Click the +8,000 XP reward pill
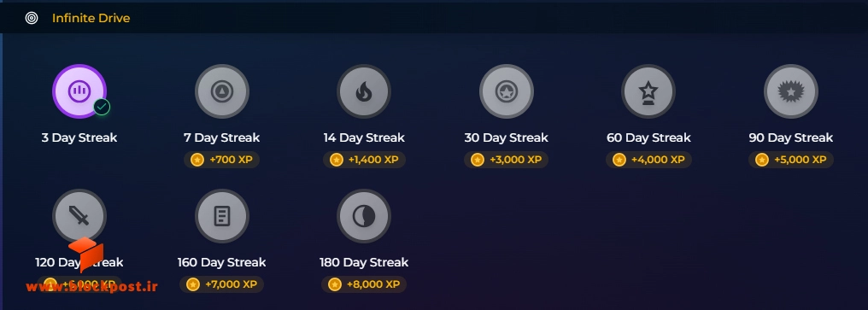Image resolution: width=868 pixels, height=310 pixels. (x=364, y=284)
